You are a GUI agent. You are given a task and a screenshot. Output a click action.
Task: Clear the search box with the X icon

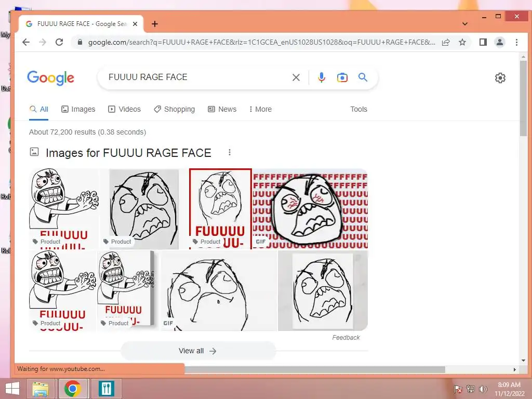tap(296, 77)
